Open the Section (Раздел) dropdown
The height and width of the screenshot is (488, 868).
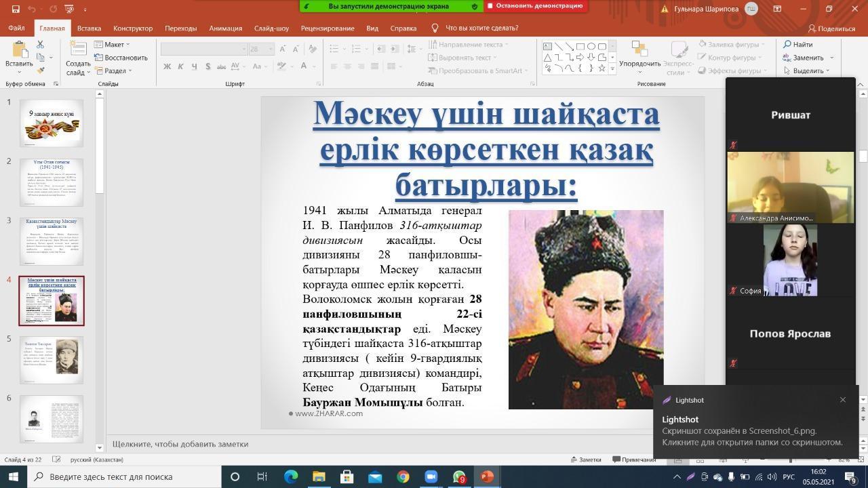click(114, 70)
